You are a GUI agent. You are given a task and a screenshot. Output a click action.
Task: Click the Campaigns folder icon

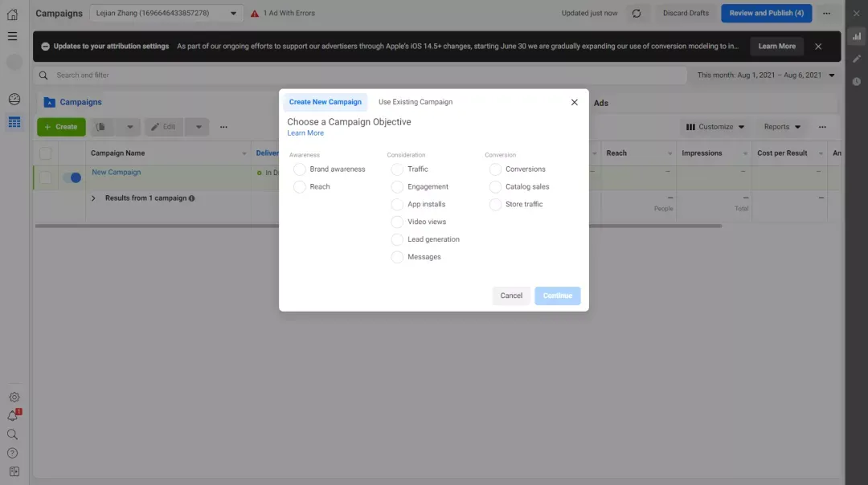(x=49, y=102)
